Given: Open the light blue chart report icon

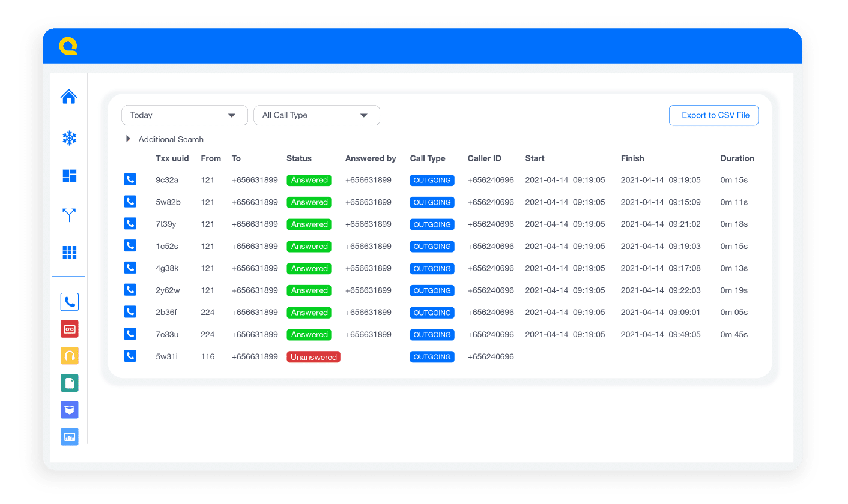Looking at the screenshot, I should point(70,437).
